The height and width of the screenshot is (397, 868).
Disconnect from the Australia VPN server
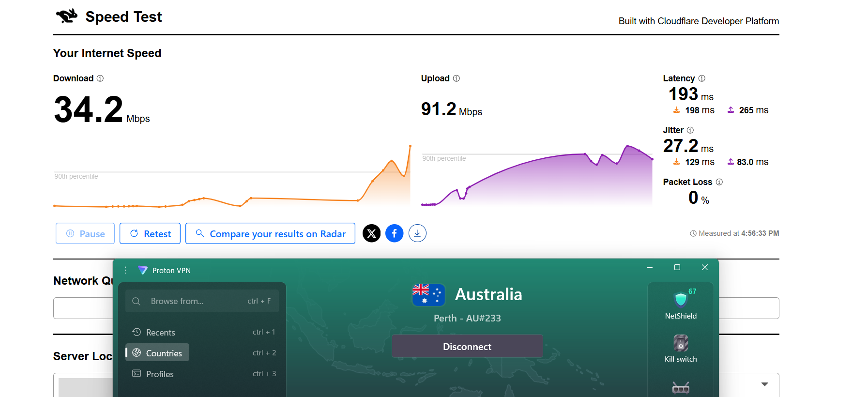467,346
